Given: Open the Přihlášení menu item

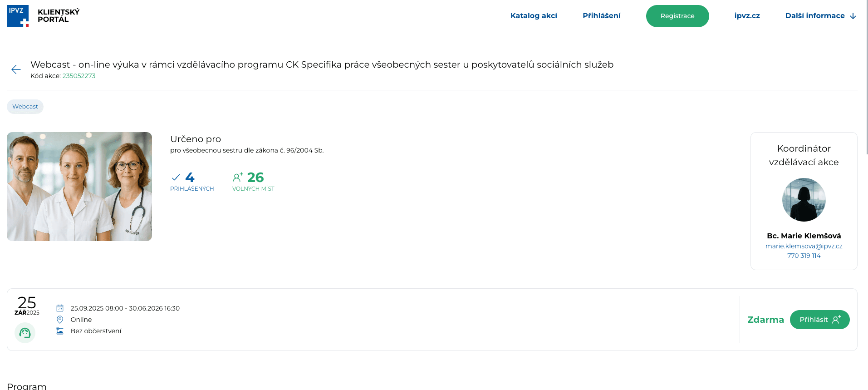Looking at the screenshot, I should click(x=601, y=16).
